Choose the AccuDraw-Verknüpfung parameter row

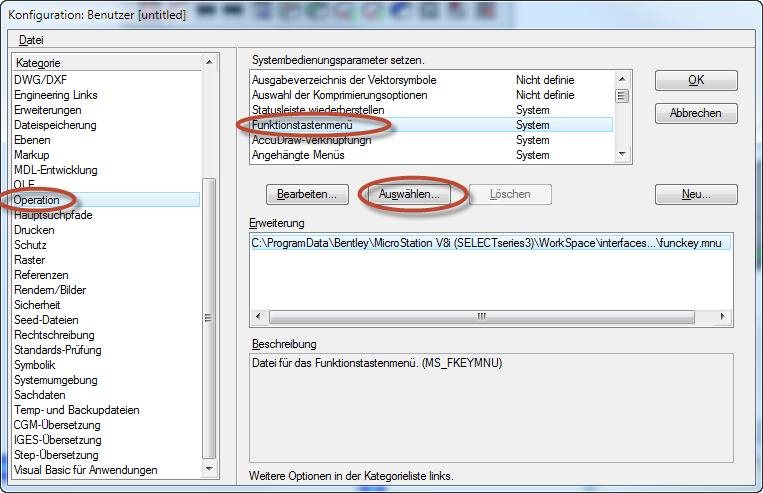pos(311,140)
